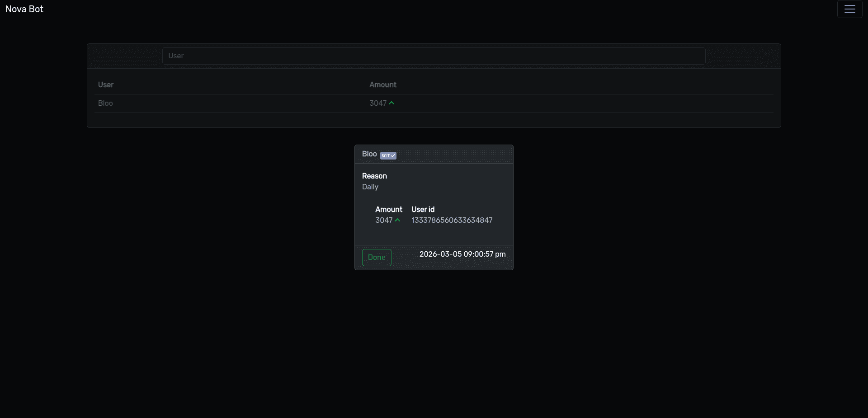Screen dimensions: 868x418
Task: Focus the User search input field
Action: [x=434, y=56]
